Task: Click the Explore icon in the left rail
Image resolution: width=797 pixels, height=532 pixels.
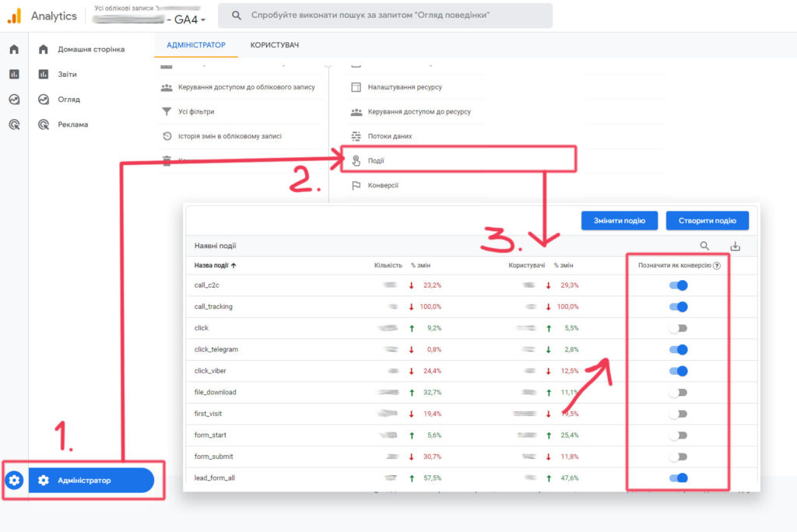Action: click(14, 100)
